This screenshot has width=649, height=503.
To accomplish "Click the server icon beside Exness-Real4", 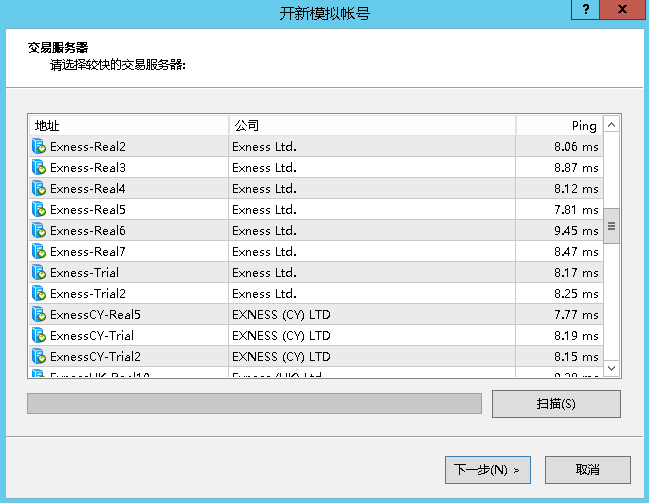I will (x=39, y=189).
